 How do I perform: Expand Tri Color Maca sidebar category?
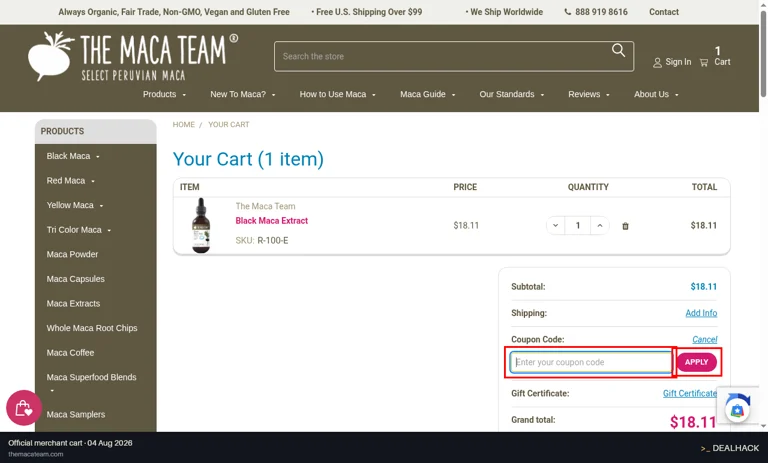109,230
